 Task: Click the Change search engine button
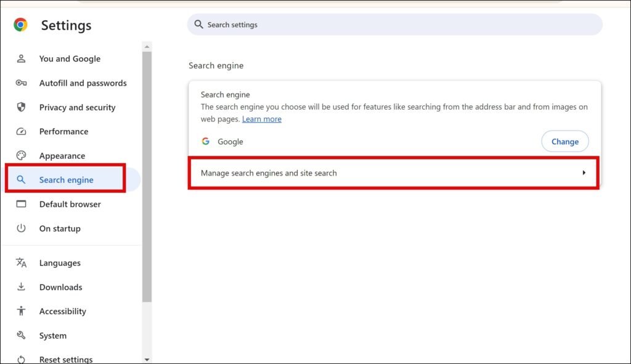tap(565, 141)
